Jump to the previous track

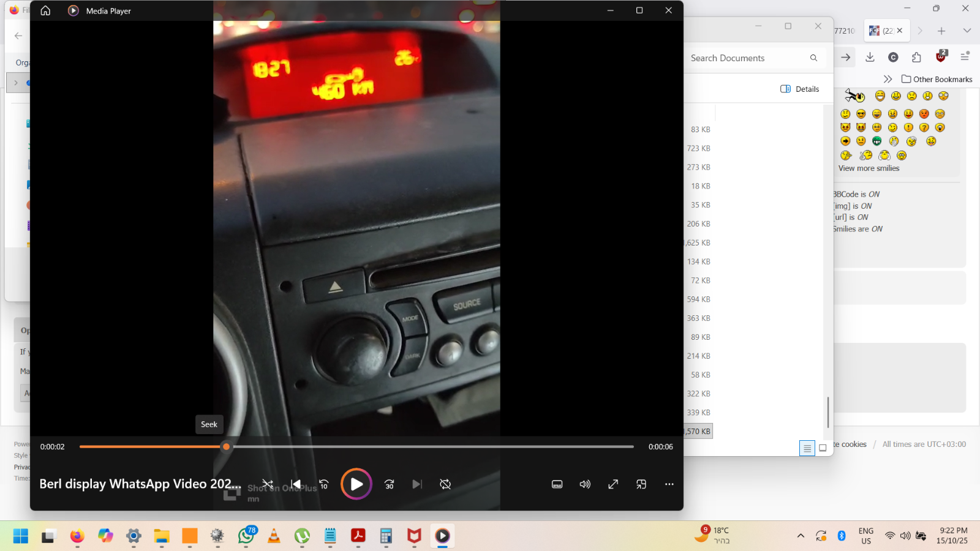point(296,484)
